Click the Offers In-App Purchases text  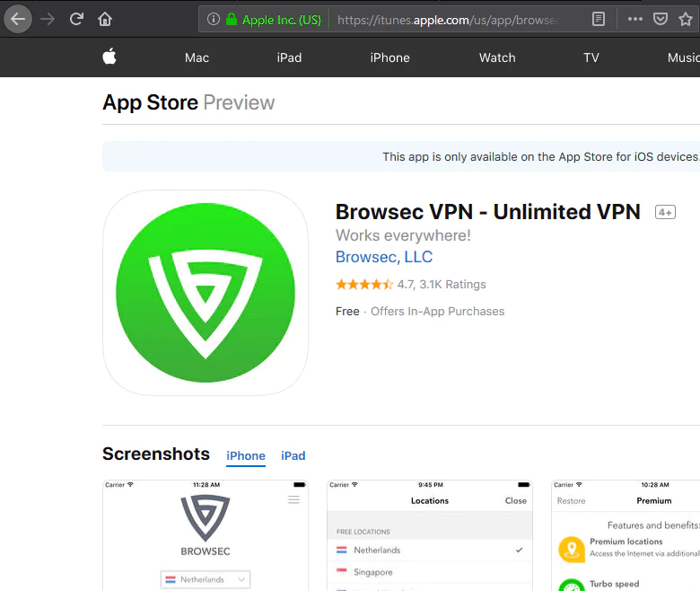click(438, 312)
